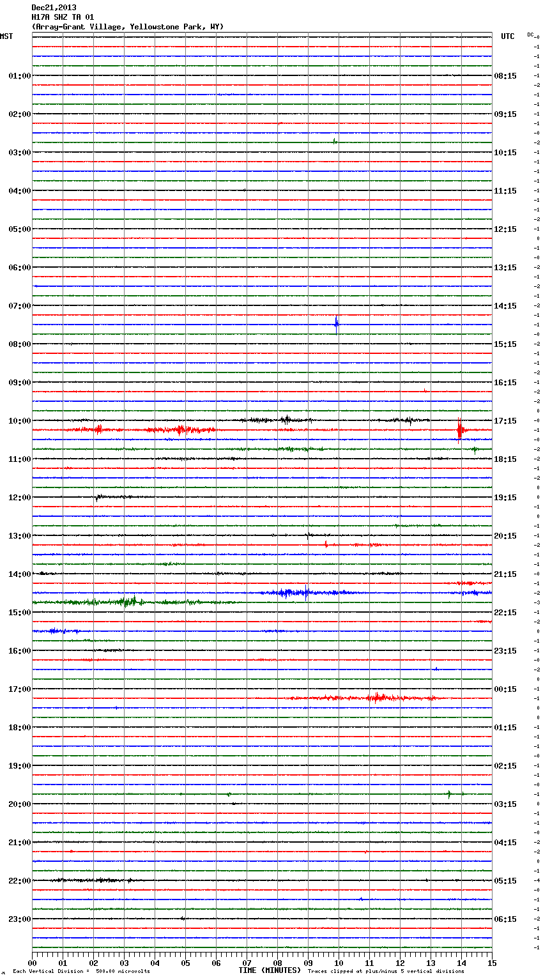Select the 21:00 MST time label

(20, 843)
